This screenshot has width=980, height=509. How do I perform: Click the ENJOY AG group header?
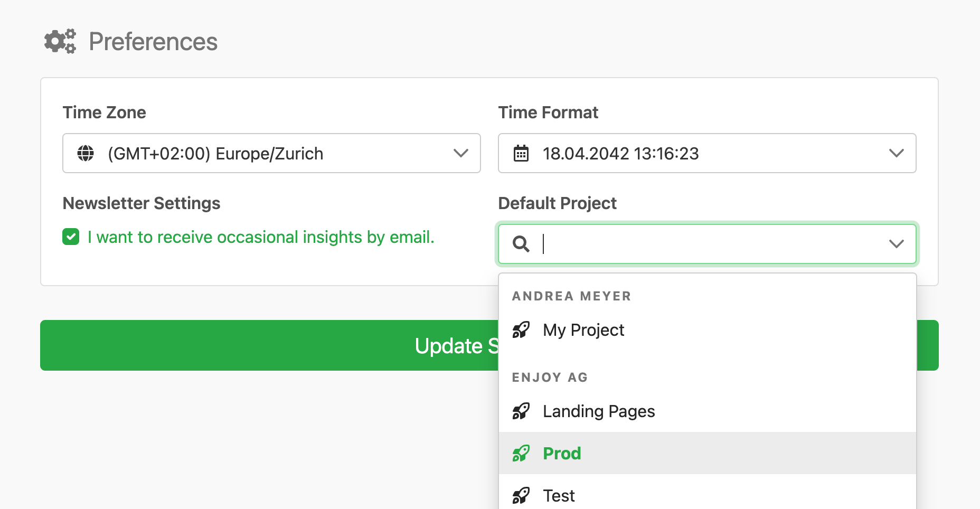(x=550, y=378)
